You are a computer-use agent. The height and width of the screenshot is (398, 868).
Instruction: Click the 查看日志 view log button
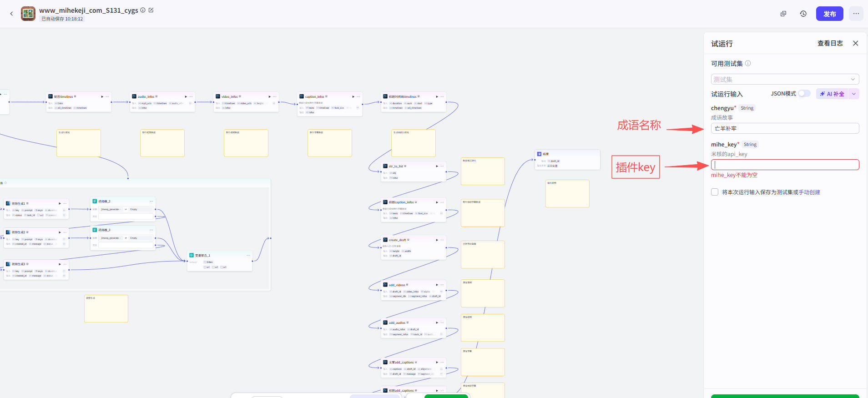830,43
